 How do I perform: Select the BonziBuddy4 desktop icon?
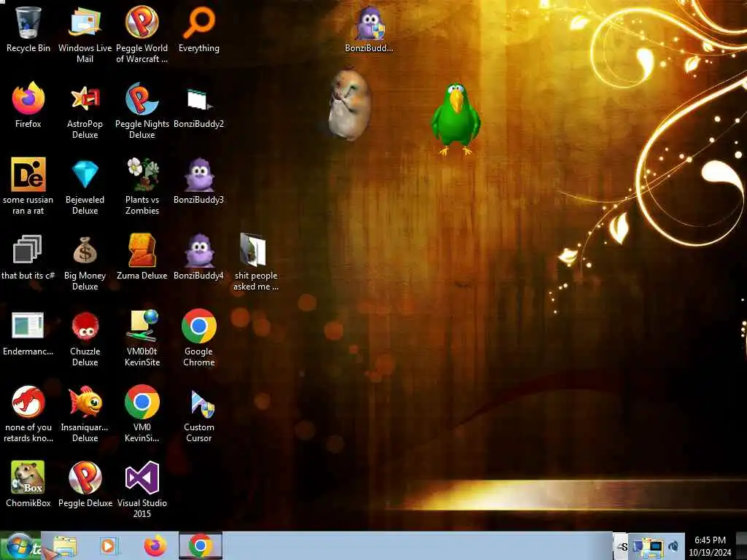coord(198,257)
